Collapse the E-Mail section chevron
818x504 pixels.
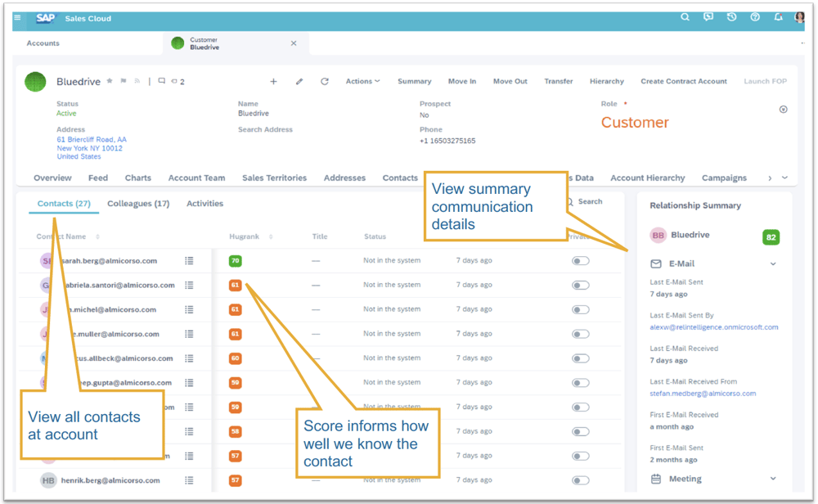[x=773, y=264]
